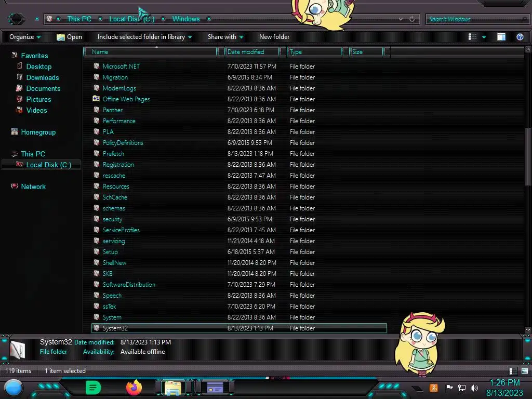This screenshot has height=399, width=532.
Task: Go to This PC in breadcrumb
Action: tap(79, 19)
